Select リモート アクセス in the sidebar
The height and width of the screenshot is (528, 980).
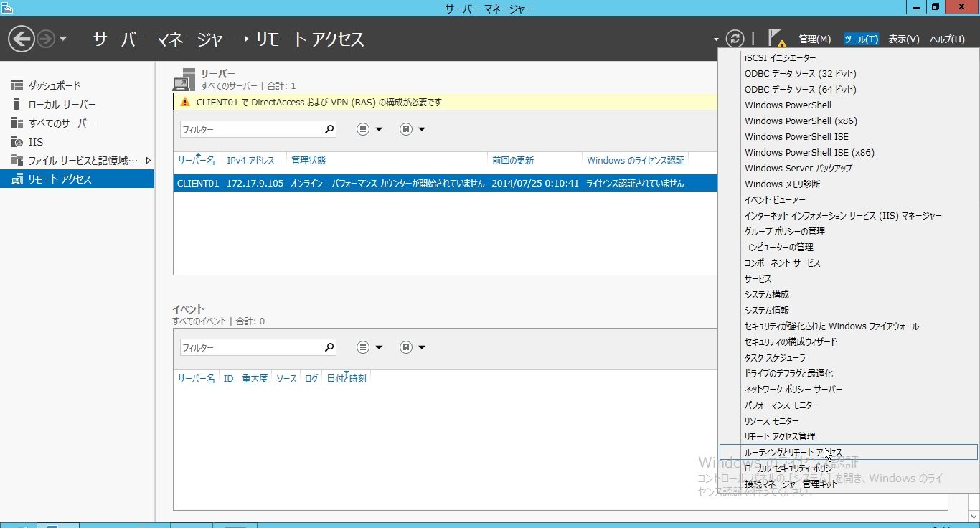tap(77, 179)
